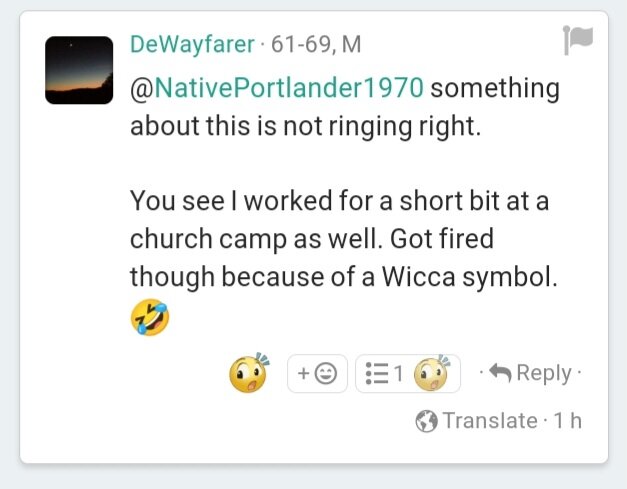This screenshot has width=627, height=489.
Task: Translate this comment via Translate link
Action: tap(490, 421)
